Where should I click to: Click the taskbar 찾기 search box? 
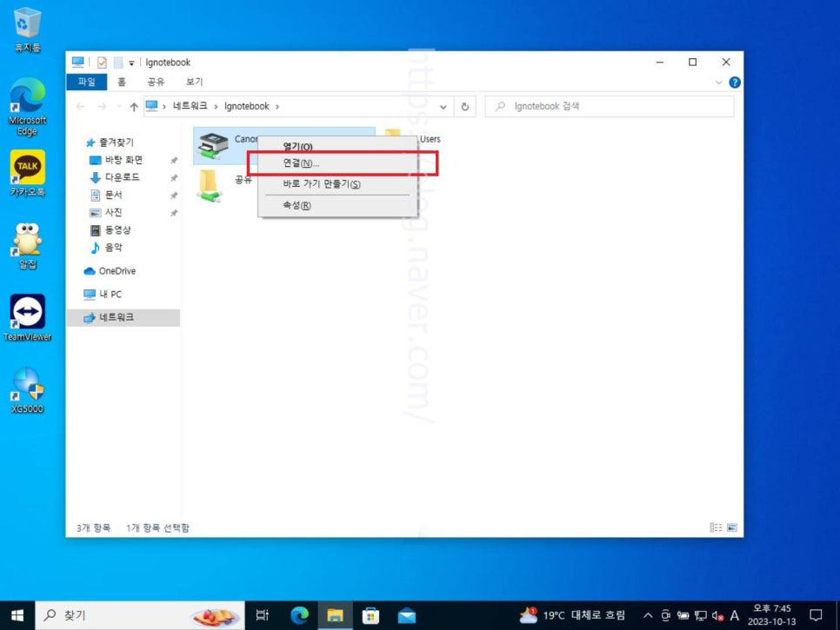(140, 615)
